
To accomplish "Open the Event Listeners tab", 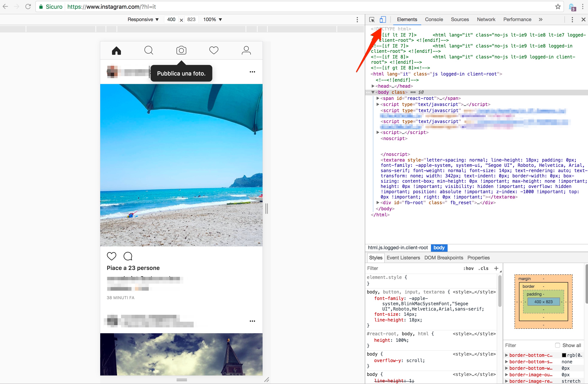I will [403, 258].
